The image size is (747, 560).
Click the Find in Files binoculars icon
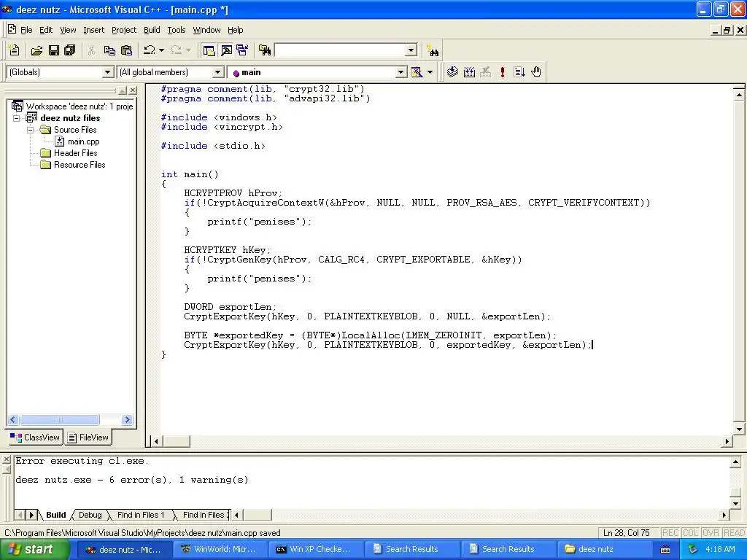click(x=265, y=50)
